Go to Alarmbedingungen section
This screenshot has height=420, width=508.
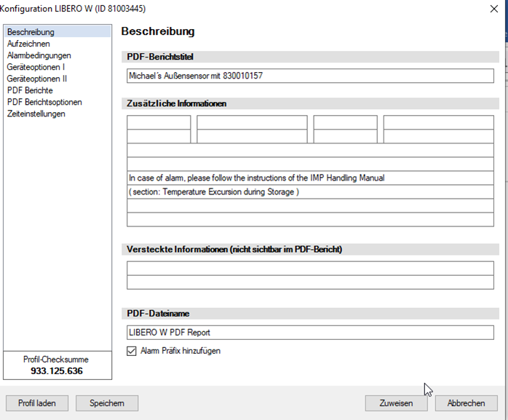[39, 55]
